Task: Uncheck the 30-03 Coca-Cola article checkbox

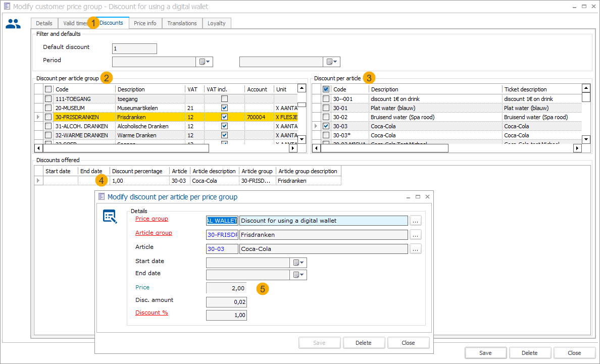Action: 326,126
